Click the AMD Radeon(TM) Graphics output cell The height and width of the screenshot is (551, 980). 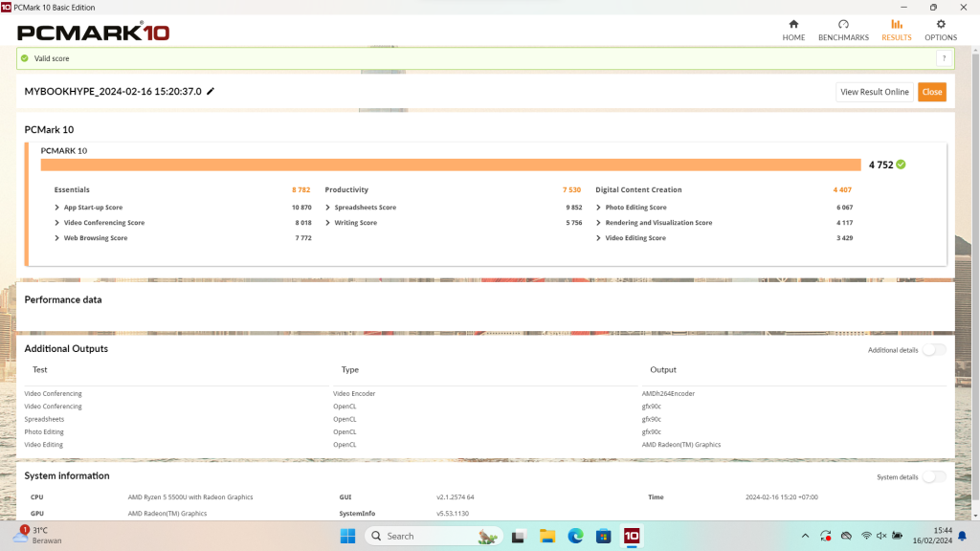point(680,445)
